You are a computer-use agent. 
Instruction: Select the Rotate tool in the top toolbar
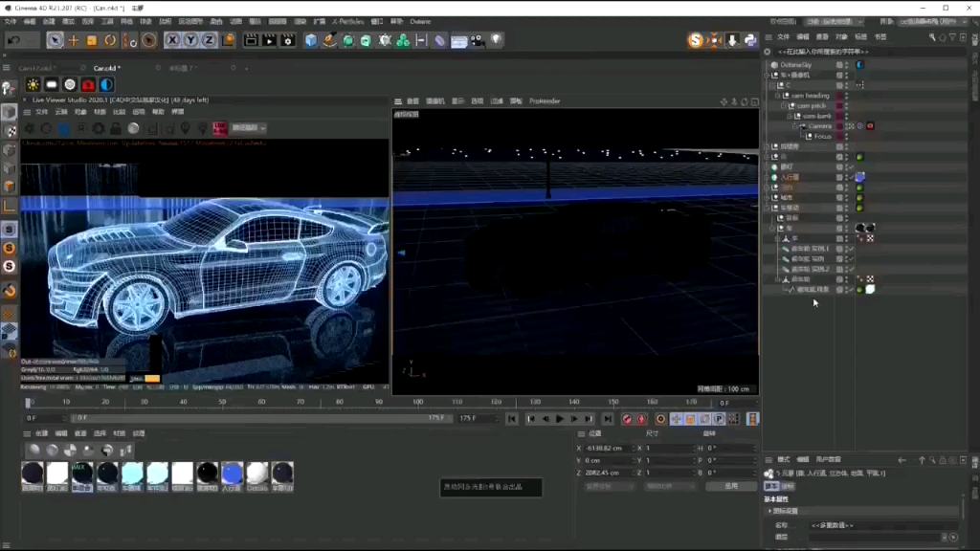coord(110,40)
